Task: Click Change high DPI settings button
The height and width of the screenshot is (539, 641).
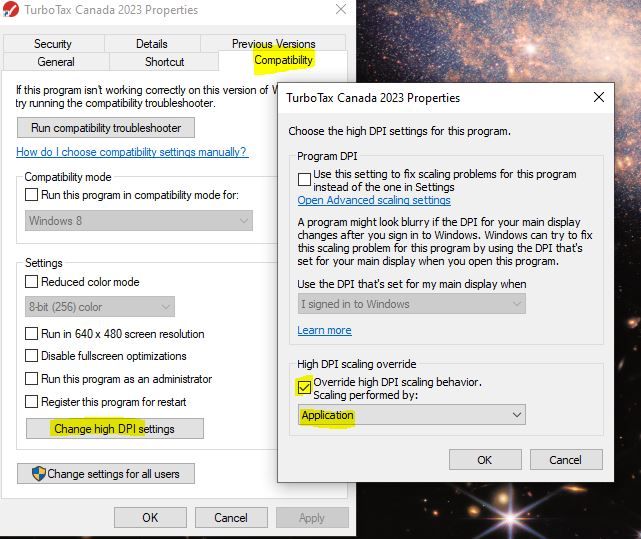Action: click(x=114, y=429)
